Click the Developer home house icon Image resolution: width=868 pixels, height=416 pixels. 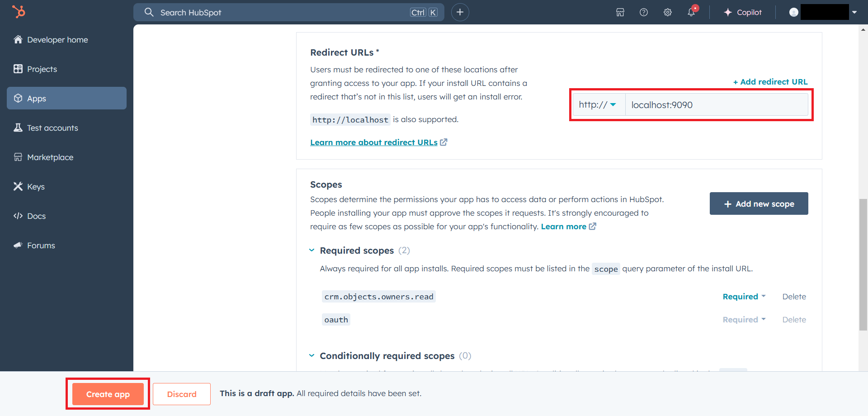[18, 39]
